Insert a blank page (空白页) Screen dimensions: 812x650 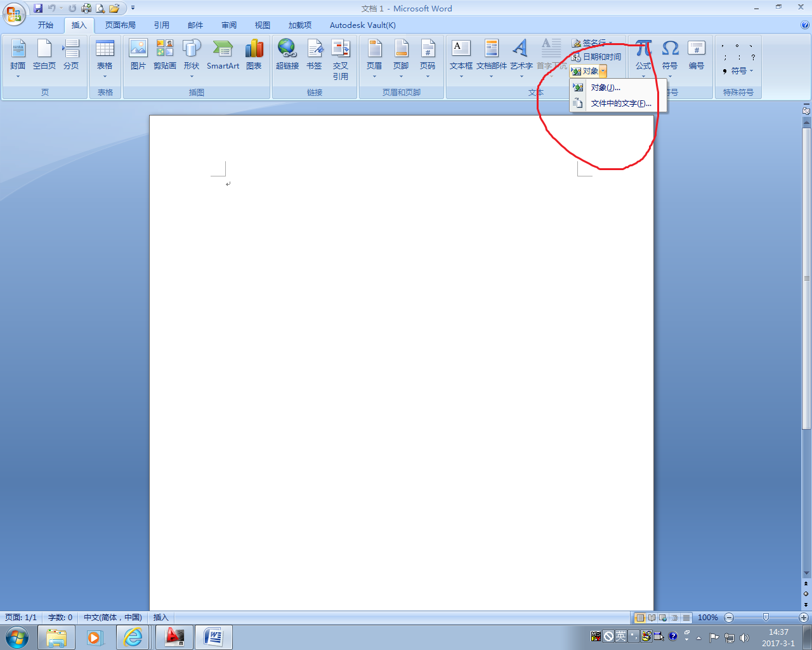tap(44, 55)
